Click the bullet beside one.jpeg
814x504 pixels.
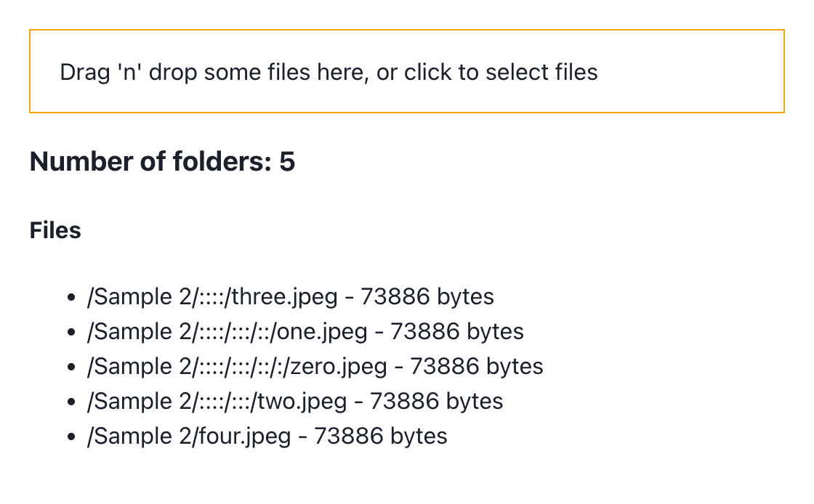click(x=72, y=333)
